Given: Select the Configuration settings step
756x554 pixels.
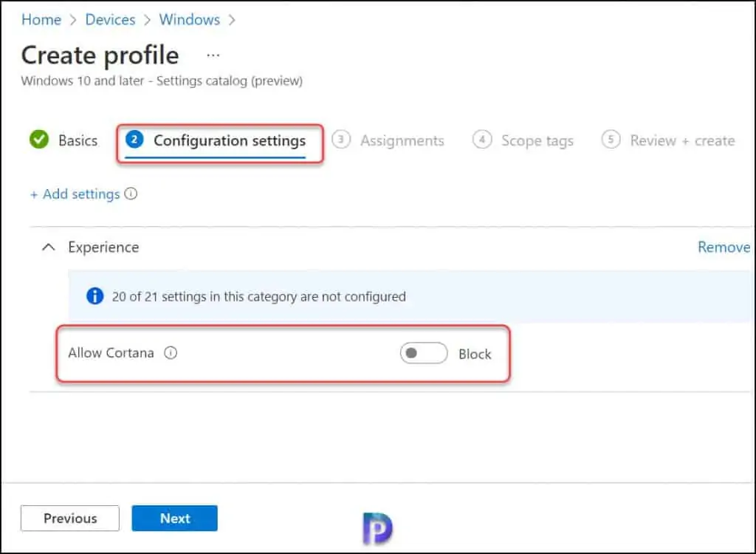Looking at the screenshot, I should click(215, 141).
